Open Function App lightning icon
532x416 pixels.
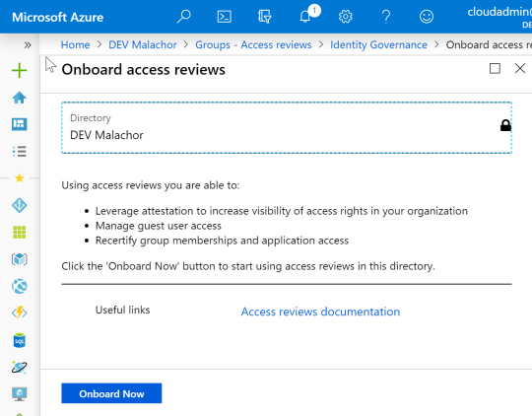[20, 312]
